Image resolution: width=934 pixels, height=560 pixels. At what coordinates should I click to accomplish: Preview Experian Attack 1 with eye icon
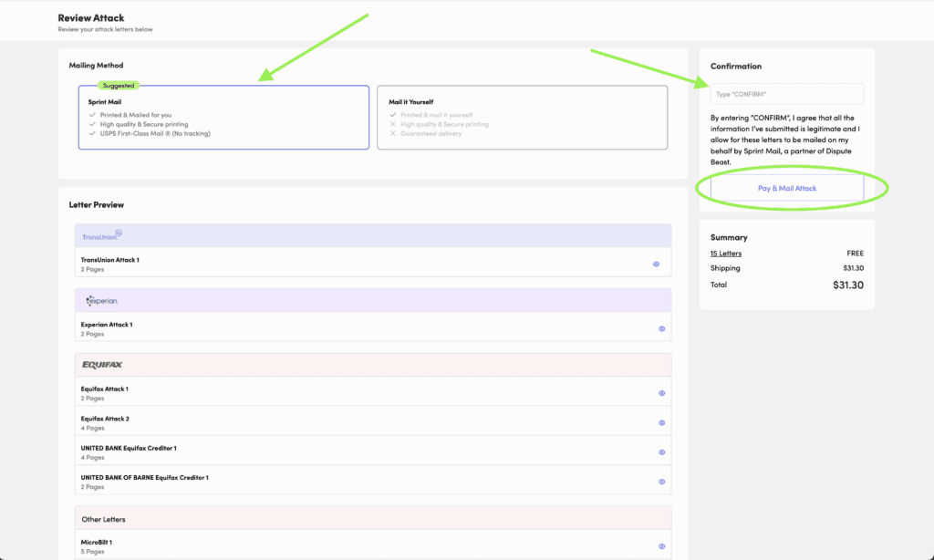[x=661, y=328]
